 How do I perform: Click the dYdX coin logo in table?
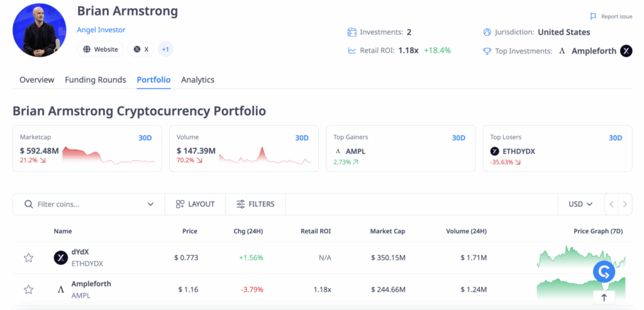click(x=61, y=258)
